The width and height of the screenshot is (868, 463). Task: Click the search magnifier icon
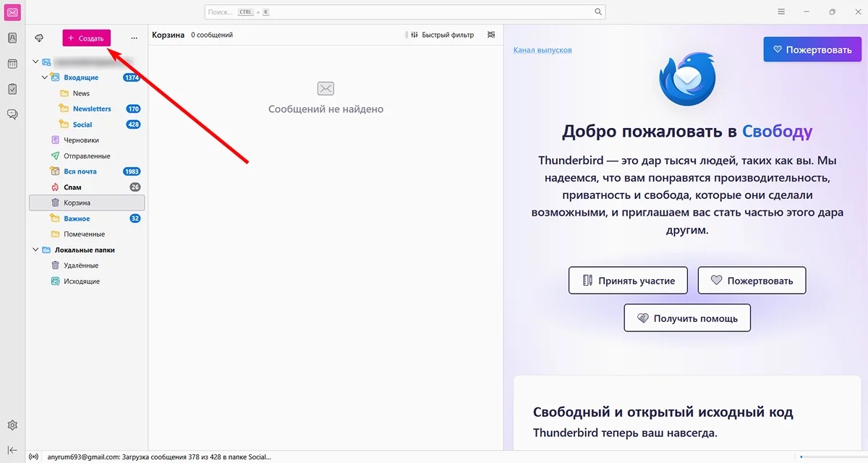(598, 12)
